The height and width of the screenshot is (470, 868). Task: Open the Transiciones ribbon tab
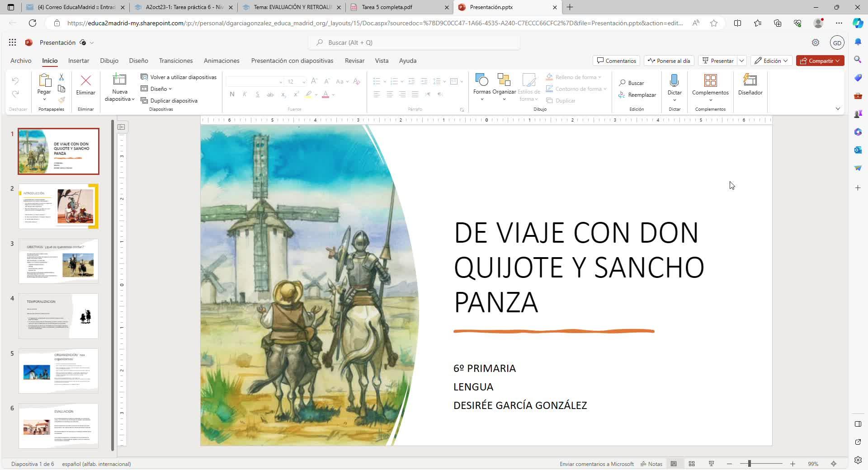[x=175, y=61]
